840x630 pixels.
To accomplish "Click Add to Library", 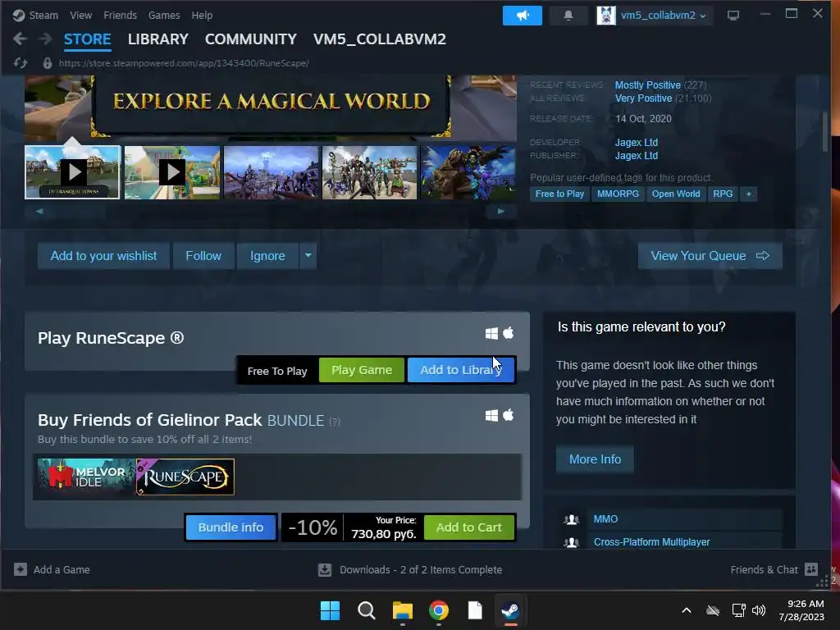I will (x=461, y=370).
